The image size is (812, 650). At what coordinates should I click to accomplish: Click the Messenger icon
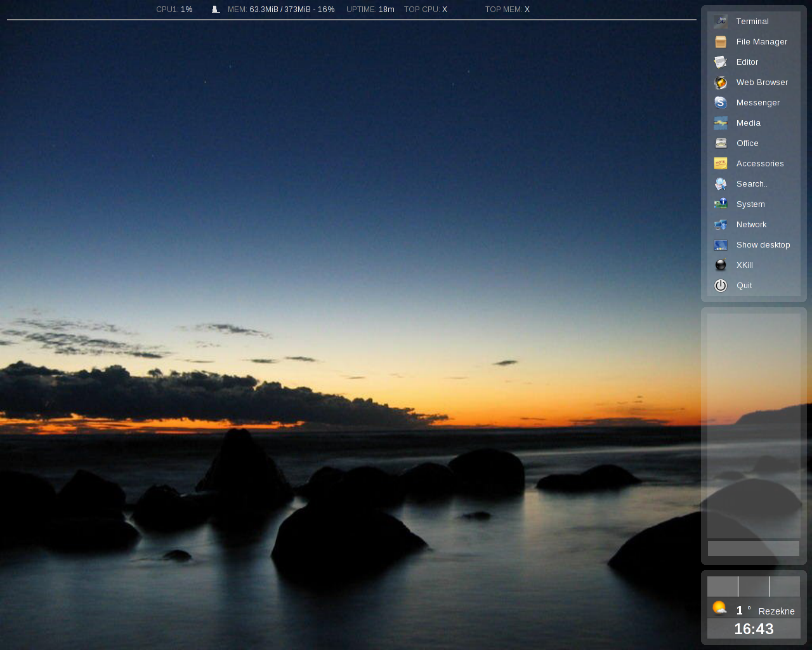(x=721, y=103)
